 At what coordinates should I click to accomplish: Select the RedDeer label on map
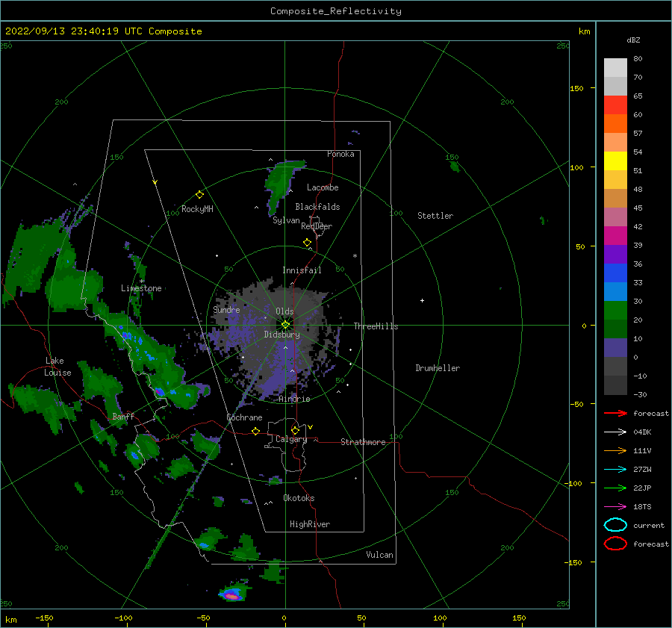pyautogui.click(x=317, y=226)
